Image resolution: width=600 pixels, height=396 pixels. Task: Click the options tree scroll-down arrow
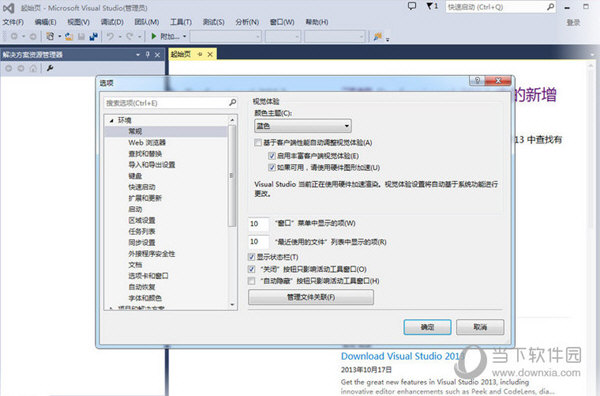pos(232,305)
